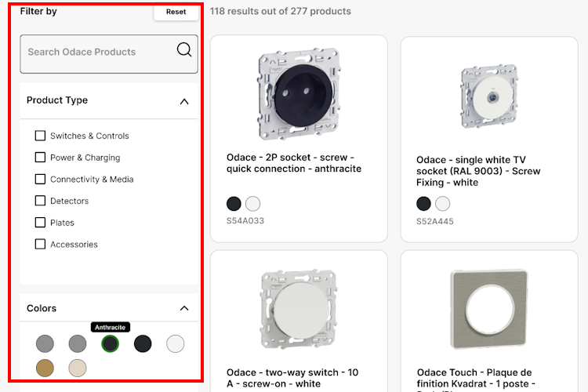The height and width of the screenshot is (392, 588).
Task: Choose the gold-brown swatch in the Colors filter
Action: click(45, 367)
